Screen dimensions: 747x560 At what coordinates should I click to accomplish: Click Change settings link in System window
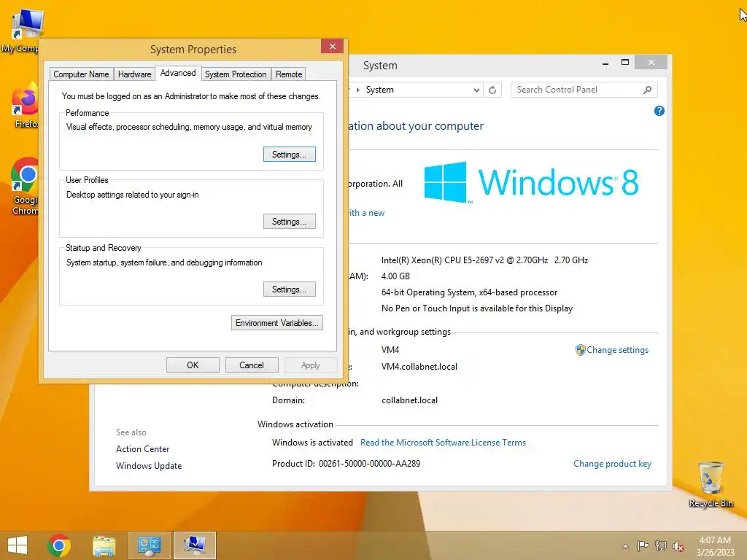tap(617, 350)
